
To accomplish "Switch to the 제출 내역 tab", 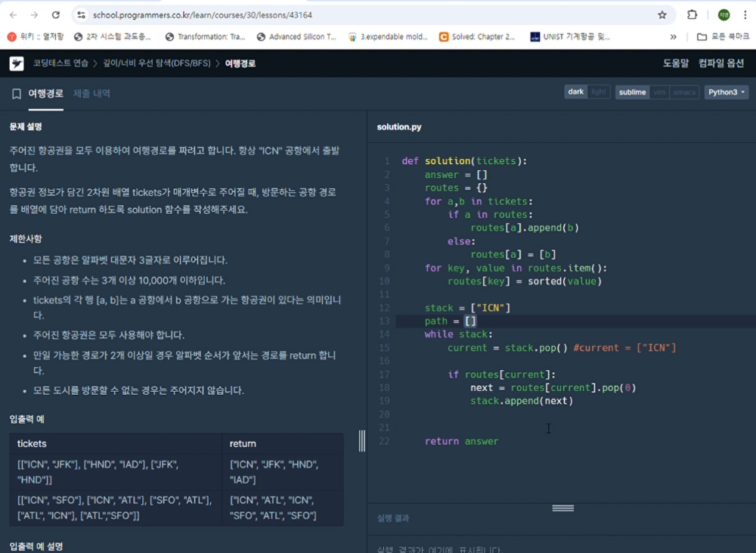I will [x=91, y=94].
